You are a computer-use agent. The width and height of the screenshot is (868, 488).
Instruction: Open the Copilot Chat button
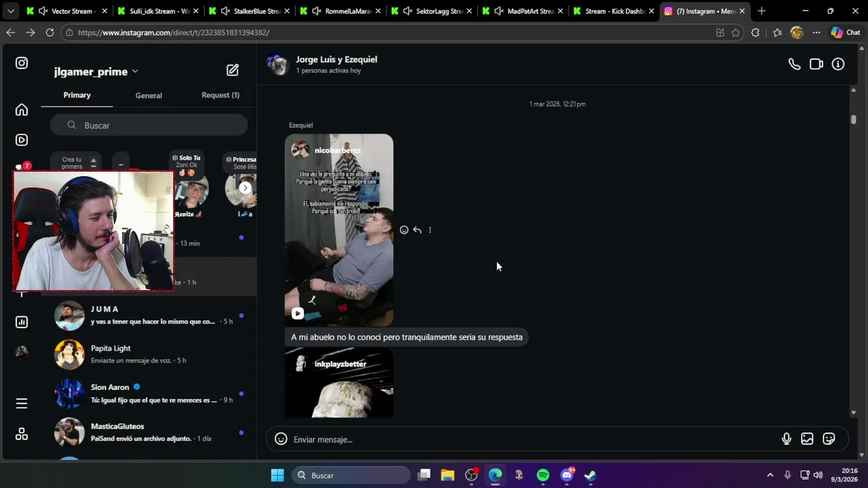point(845,33)
